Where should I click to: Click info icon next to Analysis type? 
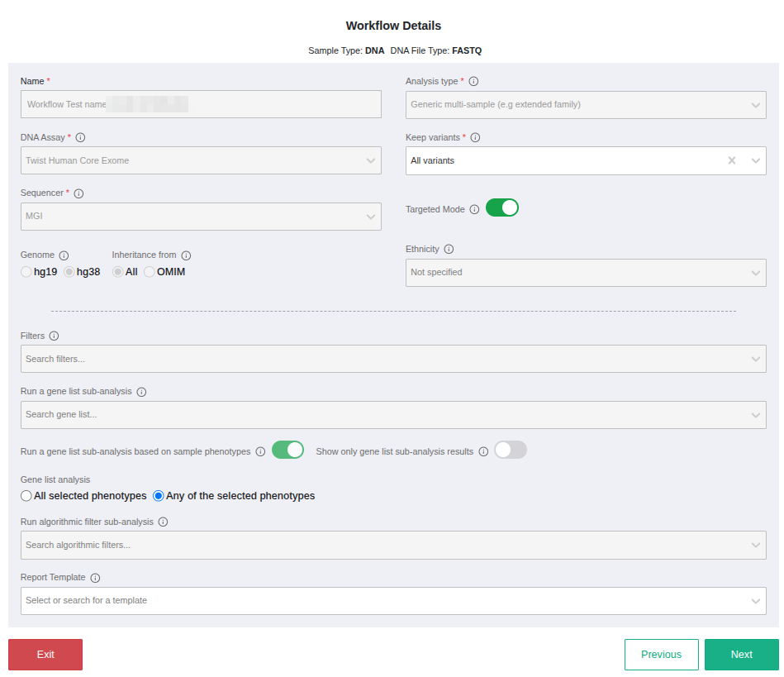473,82
